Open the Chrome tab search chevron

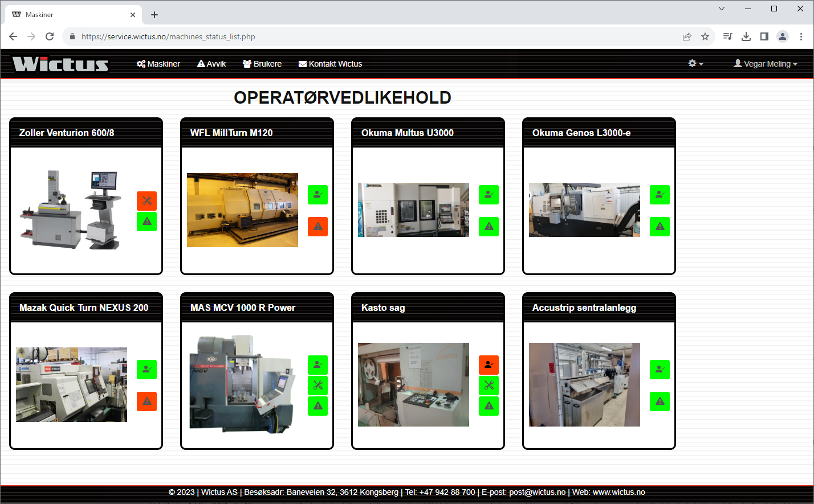722,9
